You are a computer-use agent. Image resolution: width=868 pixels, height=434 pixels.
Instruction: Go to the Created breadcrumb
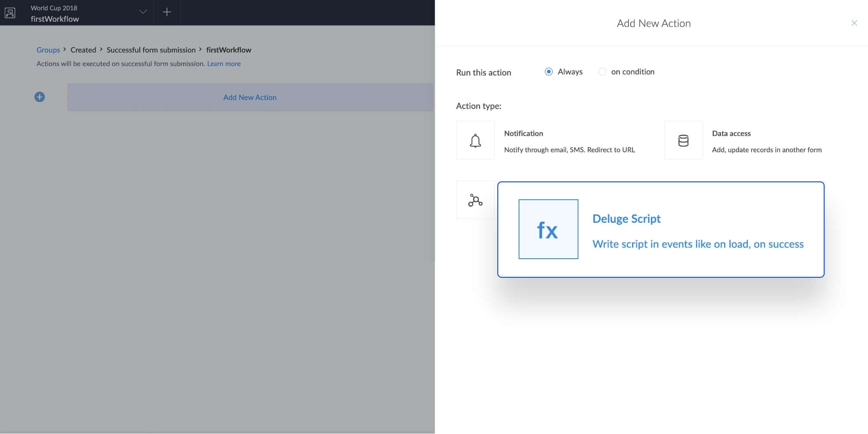83,50
